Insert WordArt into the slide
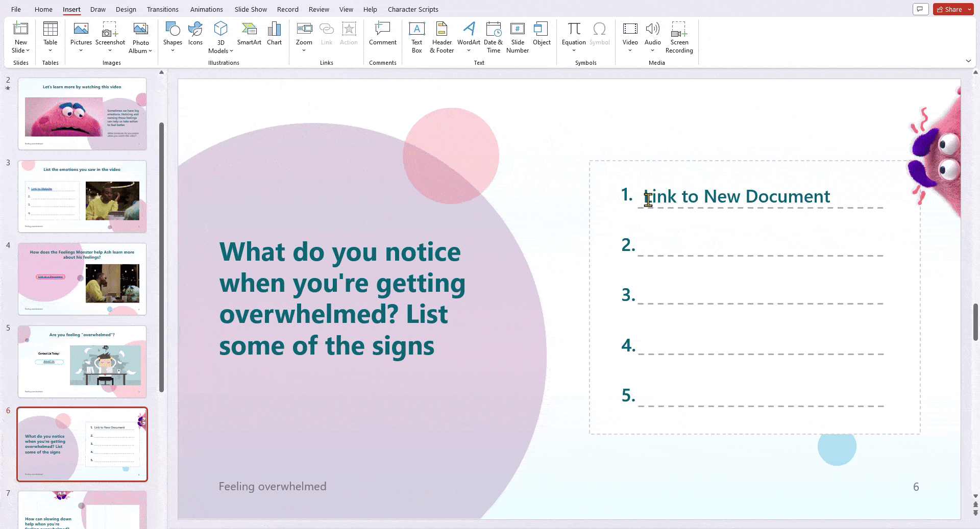This screenshot has height=529, width=980. (x=469, y=36)
